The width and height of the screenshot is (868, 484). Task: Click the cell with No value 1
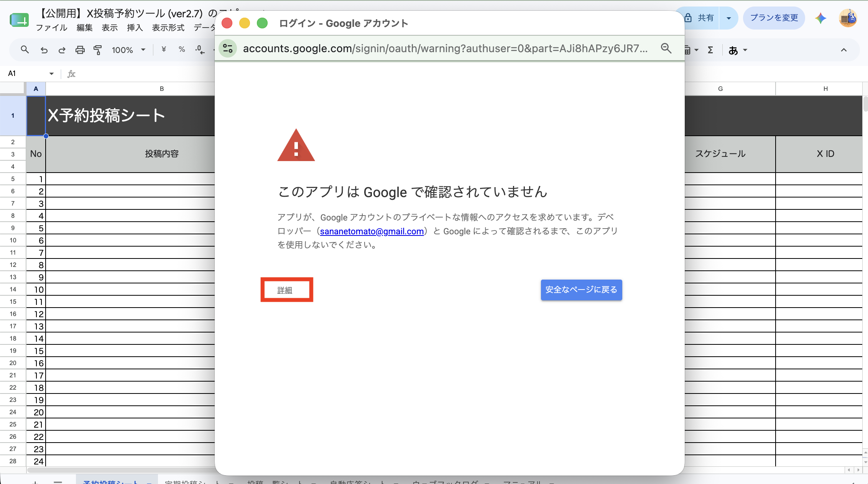pos(36,179)
